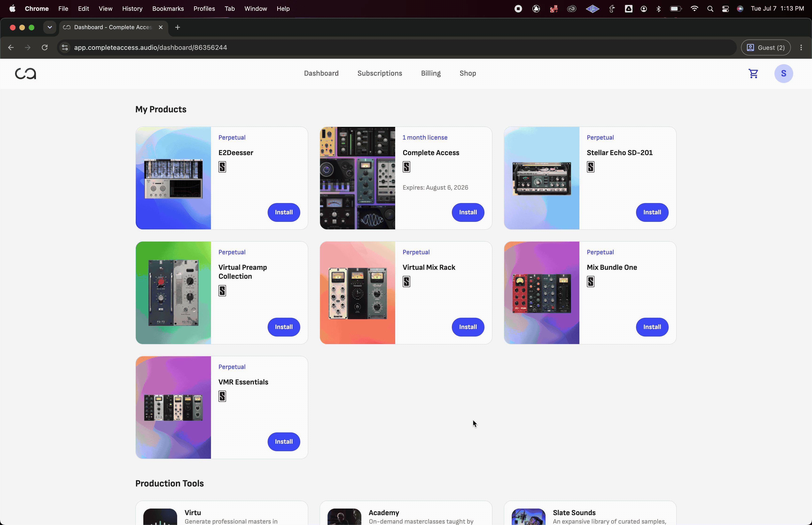
Task: Open the Shop nav item
Action: (468, 73)
